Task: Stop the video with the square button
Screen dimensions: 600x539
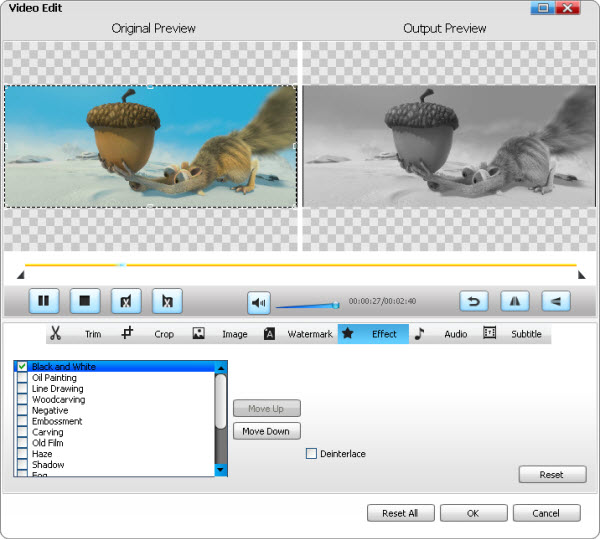Action: pos(85,301)
